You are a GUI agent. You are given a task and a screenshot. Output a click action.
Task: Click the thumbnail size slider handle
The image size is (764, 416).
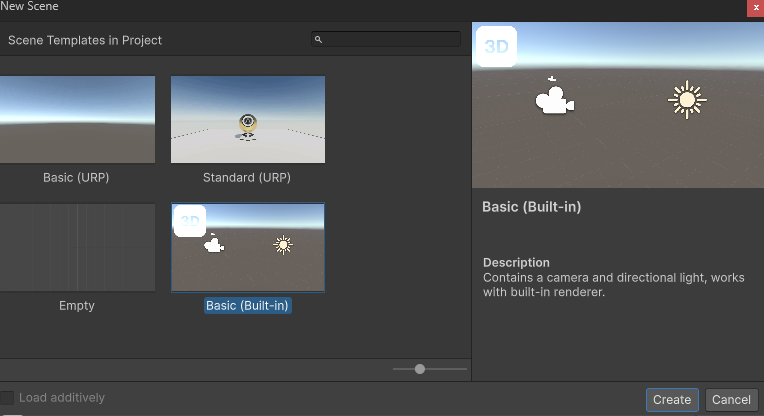coord(420,369)
